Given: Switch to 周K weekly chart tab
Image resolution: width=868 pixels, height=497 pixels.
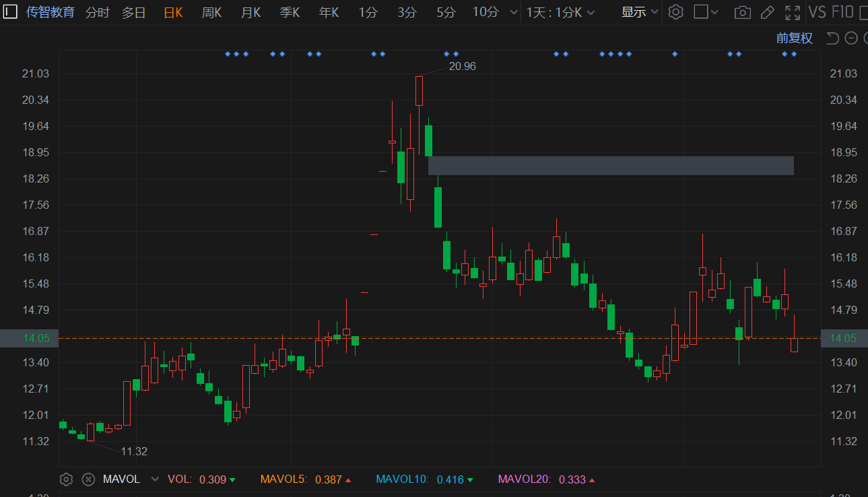Looking at the screenshot, I should pyautogui.click(x=211, y=12).
